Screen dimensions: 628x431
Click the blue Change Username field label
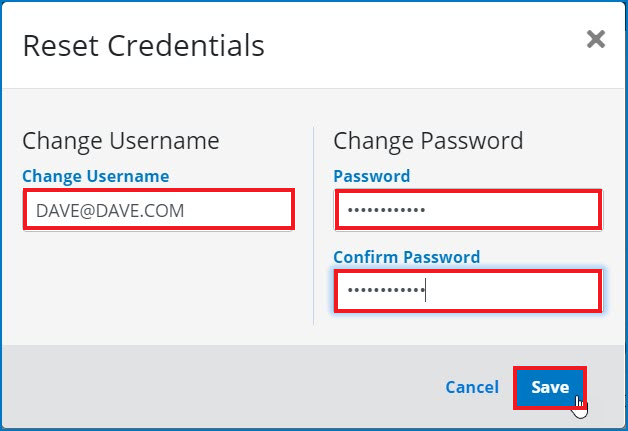click(x=96, y=176)
